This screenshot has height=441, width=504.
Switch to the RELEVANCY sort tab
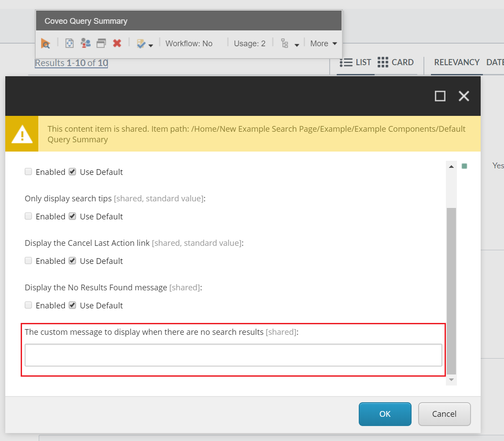click(457, 62)
